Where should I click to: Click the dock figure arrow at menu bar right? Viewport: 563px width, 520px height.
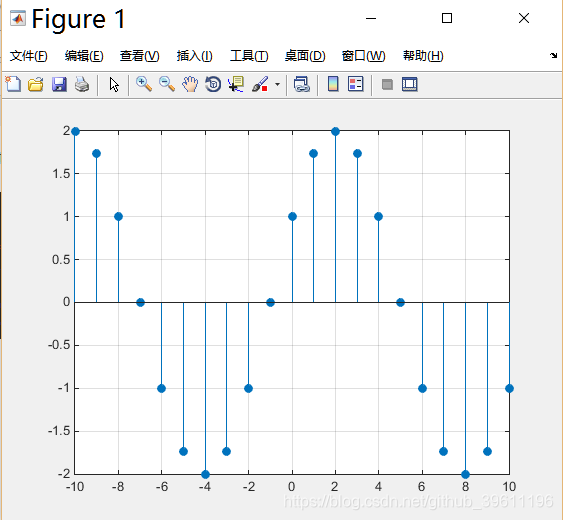click(553, 55)
